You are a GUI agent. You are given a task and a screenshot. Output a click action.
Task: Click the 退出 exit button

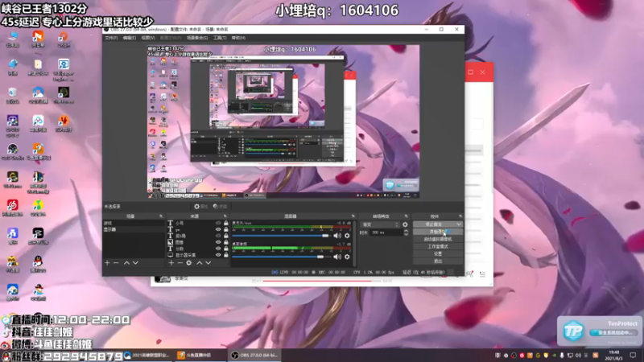pos(438,261)
